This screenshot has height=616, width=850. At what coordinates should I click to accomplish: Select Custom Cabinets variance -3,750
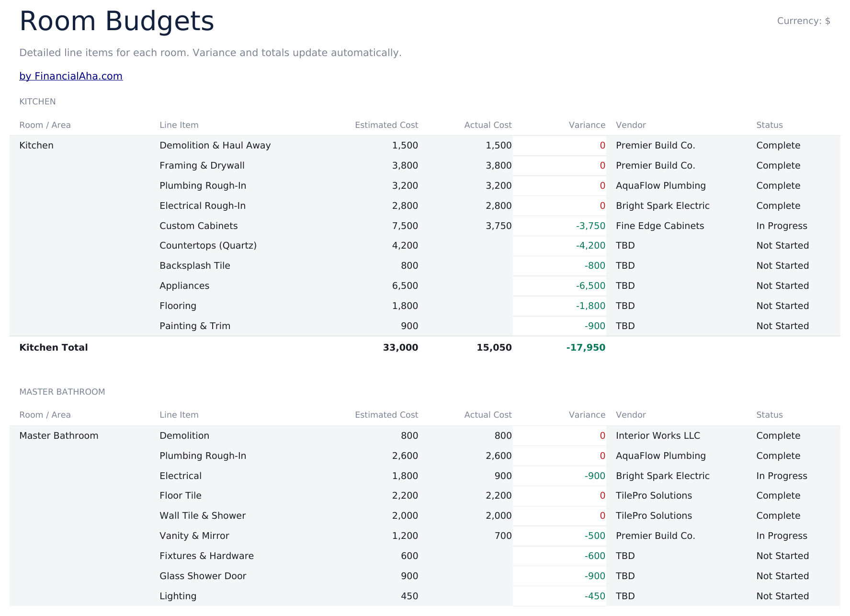(590, 226)
